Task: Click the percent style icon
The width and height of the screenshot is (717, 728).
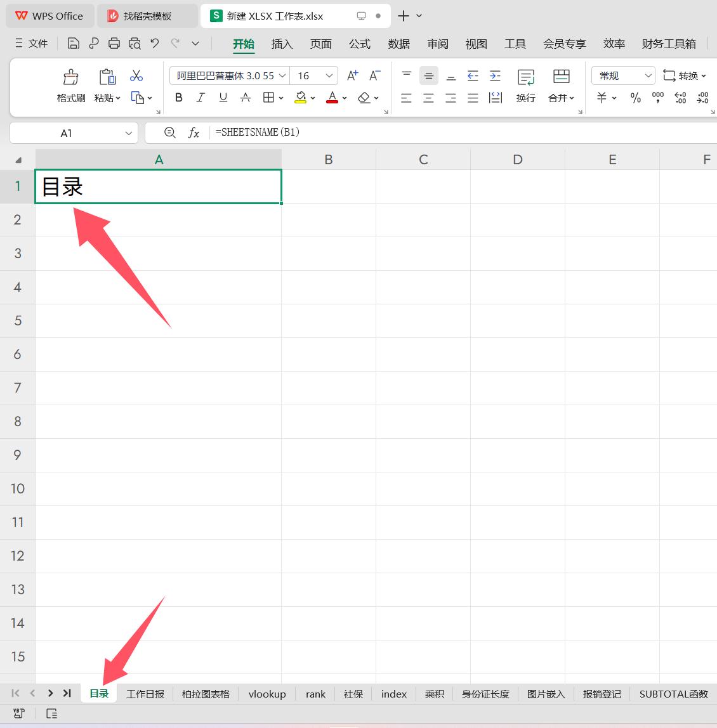Action: (635, 98)
